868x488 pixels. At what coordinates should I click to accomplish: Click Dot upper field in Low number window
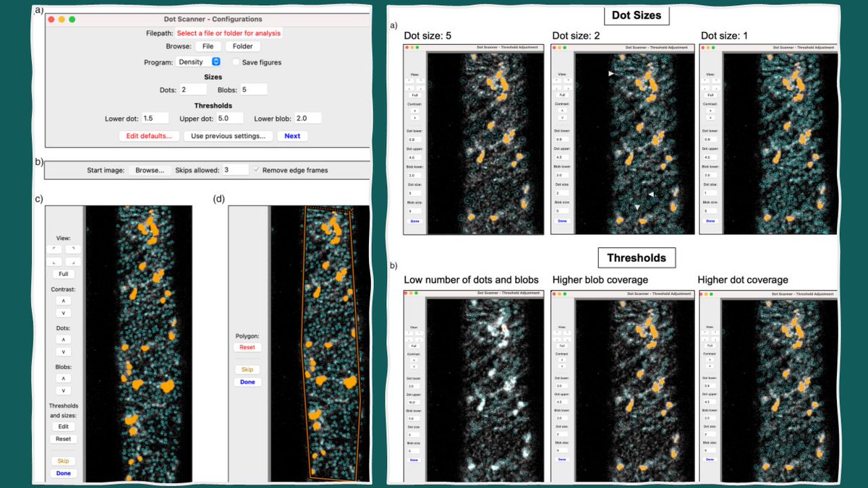point(414,403)
